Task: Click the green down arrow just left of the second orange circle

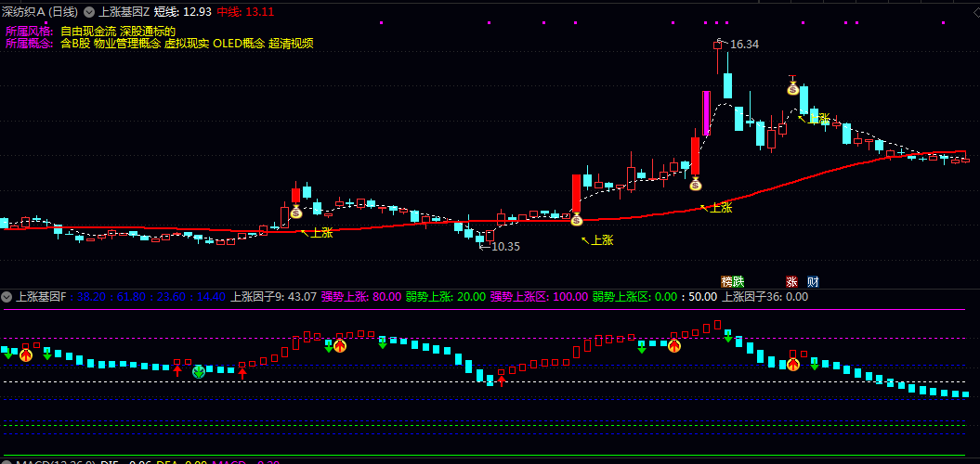Action: (329, 347)
